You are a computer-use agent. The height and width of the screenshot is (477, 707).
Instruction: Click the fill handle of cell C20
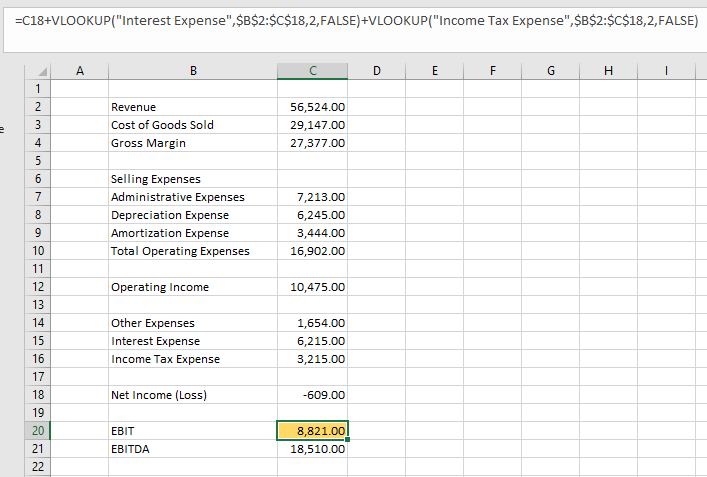[348, 440]
